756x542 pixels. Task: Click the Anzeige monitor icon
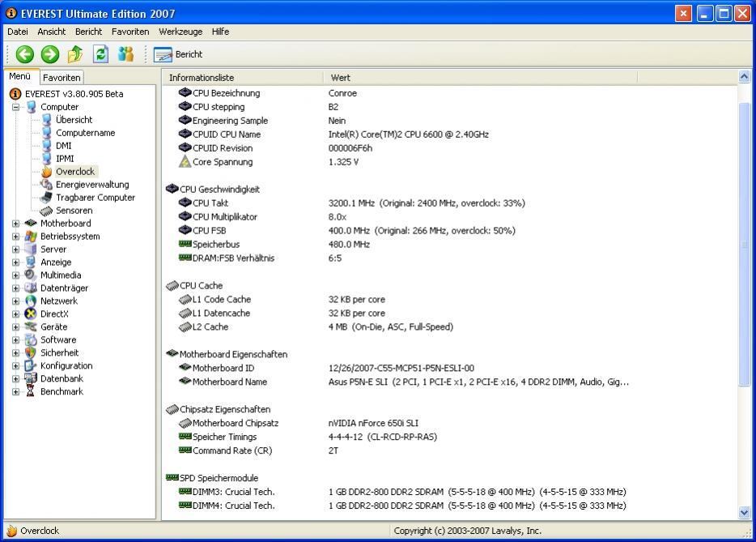coord(31,262)
